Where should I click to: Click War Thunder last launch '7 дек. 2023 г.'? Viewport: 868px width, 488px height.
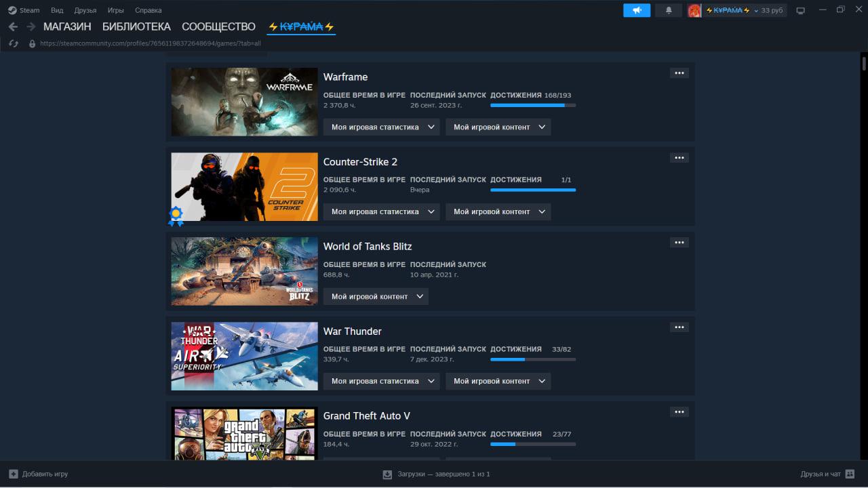[432, 359]
